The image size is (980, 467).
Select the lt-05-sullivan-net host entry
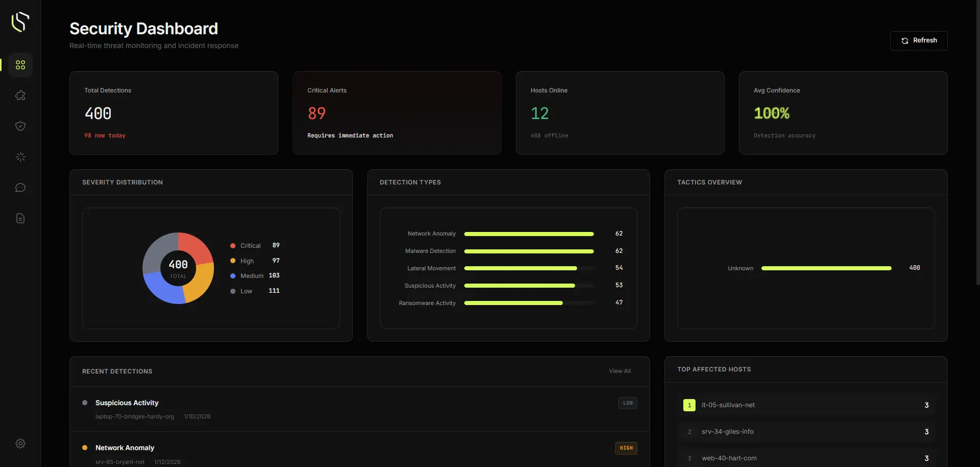tap(805, 405)
